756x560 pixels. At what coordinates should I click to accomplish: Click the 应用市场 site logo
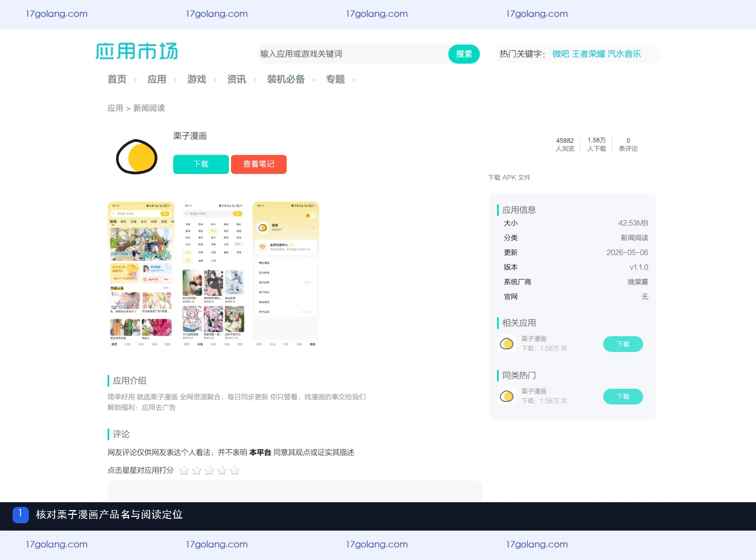pos(136,51)
